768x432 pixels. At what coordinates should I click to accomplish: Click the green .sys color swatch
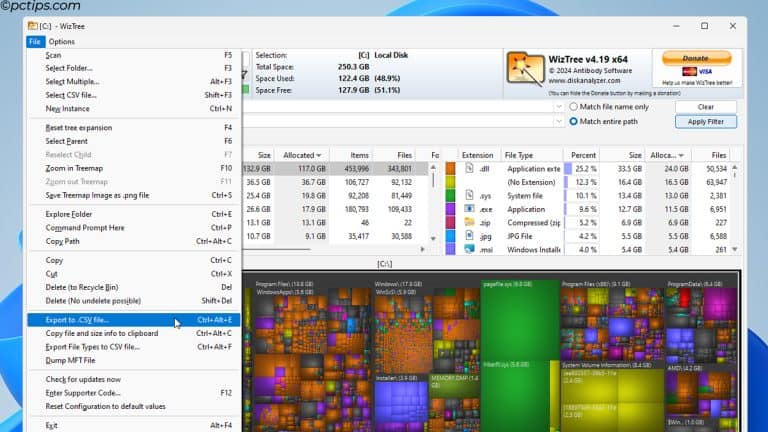click(450, 195)
